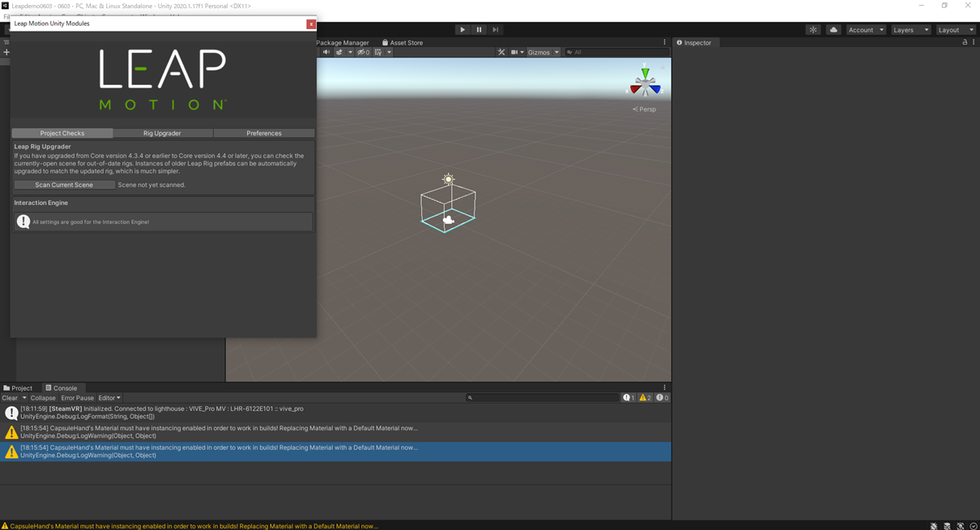
Task: Select the Project Checks tab
Action: (x=62, y=133)
